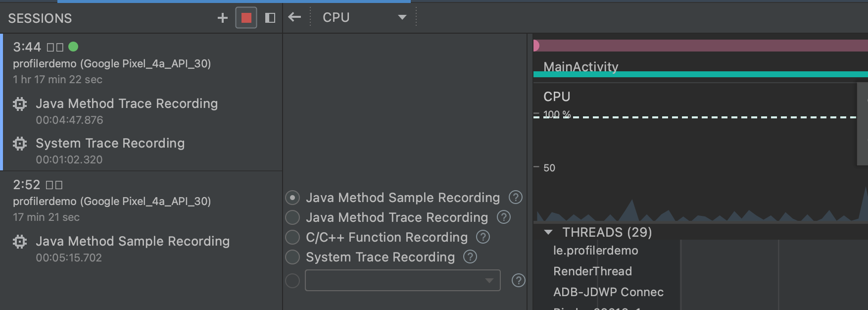868x310 pixels.
Task: Open the 00:01:02.320 System Trace Recording
Action: pos(110,150)
